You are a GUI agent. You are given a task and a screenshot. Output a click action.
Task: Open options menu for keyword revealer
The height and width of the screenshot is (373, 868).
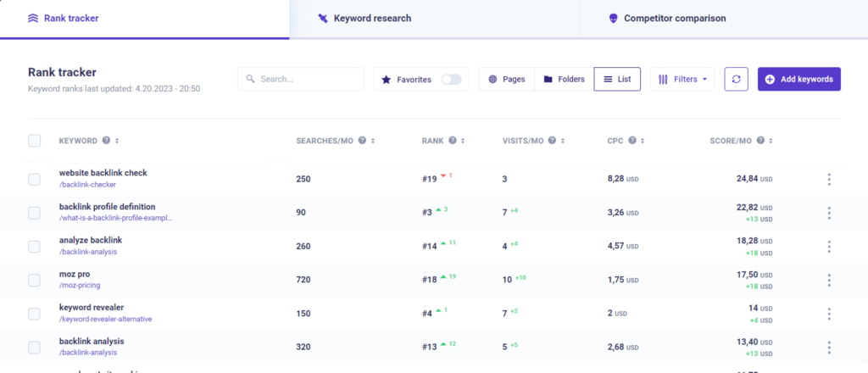(829, 314)
